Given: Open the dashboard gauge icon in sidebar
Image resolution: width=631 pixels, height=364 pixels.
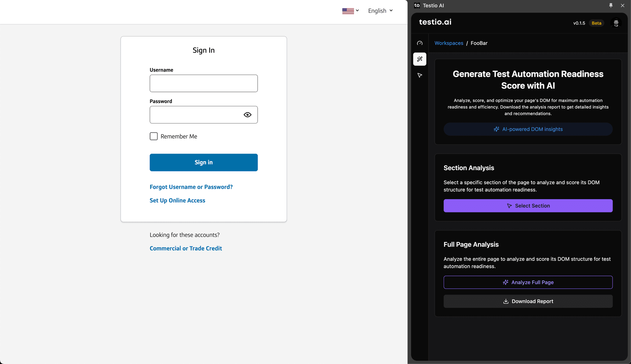Looking at the screenshot, I should tap(420, 43).
